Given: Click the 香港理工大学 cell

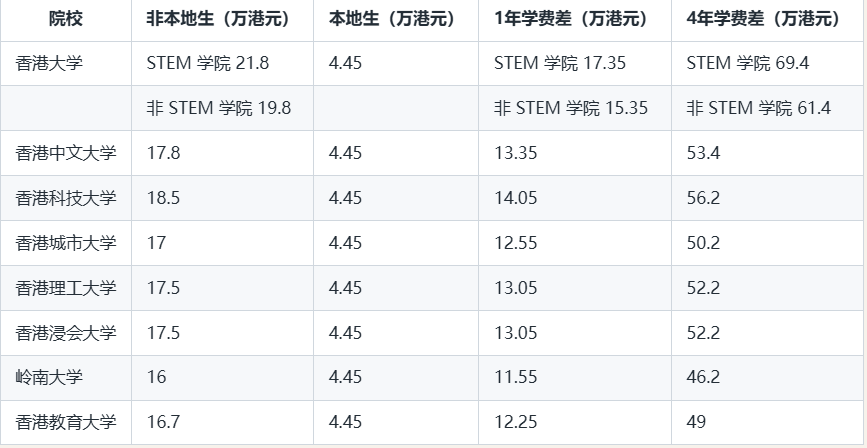Looking at the screenshot, I should (x=66, y=288).
